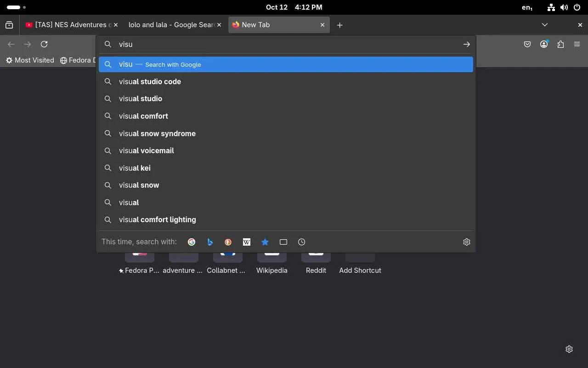Open the GNOME Activities overview pill

coord(16,7)
